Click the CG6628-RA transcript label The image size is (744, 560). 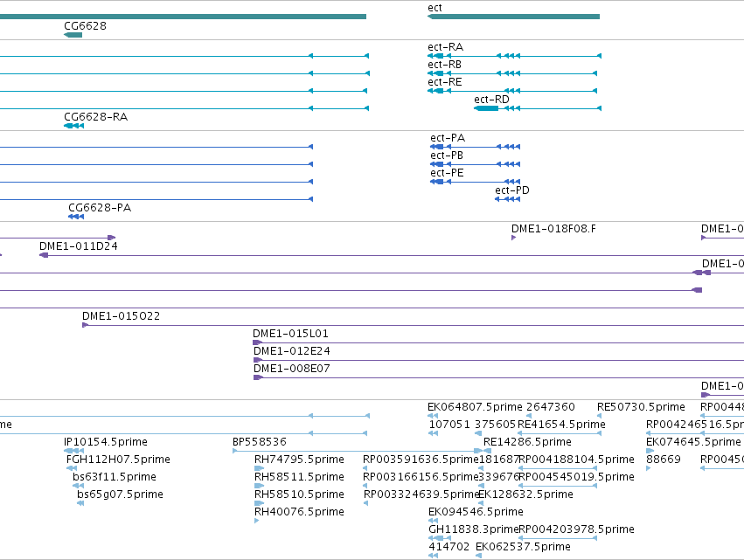click(x=96, y=117)
